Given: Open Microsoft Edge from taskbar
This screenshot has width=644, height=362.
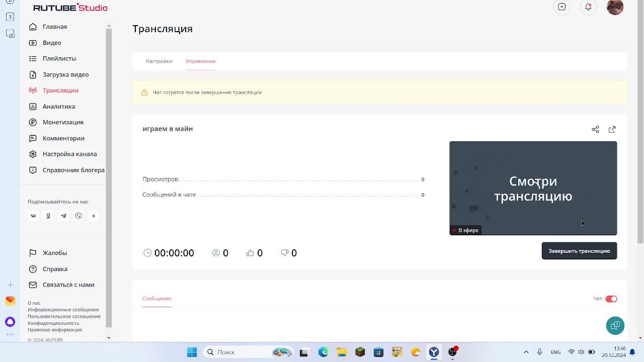Looking at the screenshot, I should [x=323, y=352].
